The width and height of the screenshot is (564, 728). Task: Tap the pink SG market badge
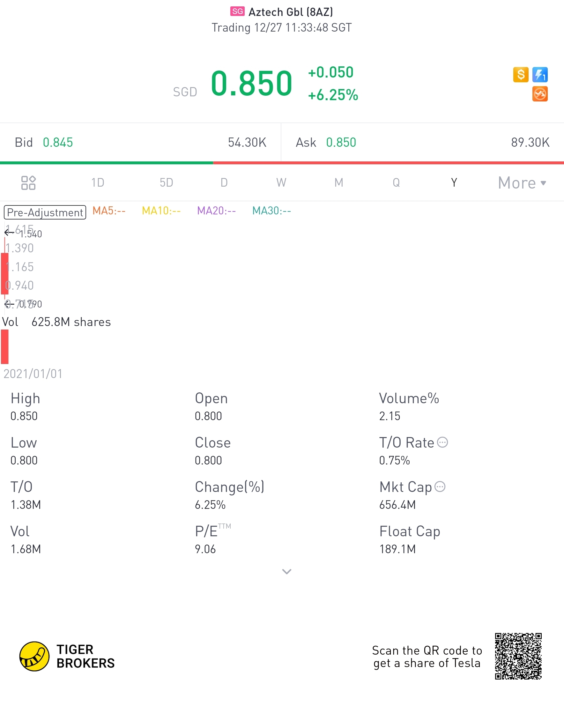(x=237, y=12)
